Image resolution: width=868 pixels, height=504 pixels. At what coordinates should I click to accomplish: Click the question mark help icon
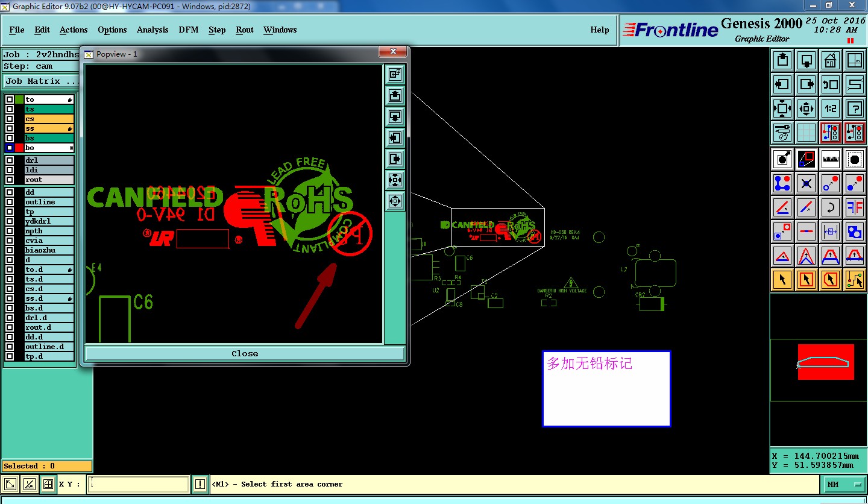pos(855,109)
